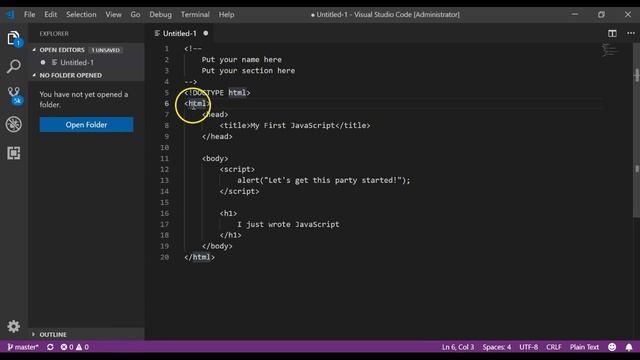Click the Open Folder button
640x360 pixels.
click(86, 124)
